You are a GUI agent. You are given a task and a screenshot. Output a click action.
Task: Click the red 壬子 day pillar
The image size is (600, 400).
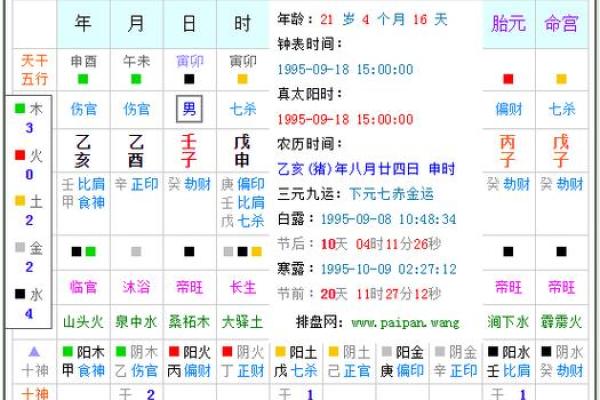(x=189, y=151)
